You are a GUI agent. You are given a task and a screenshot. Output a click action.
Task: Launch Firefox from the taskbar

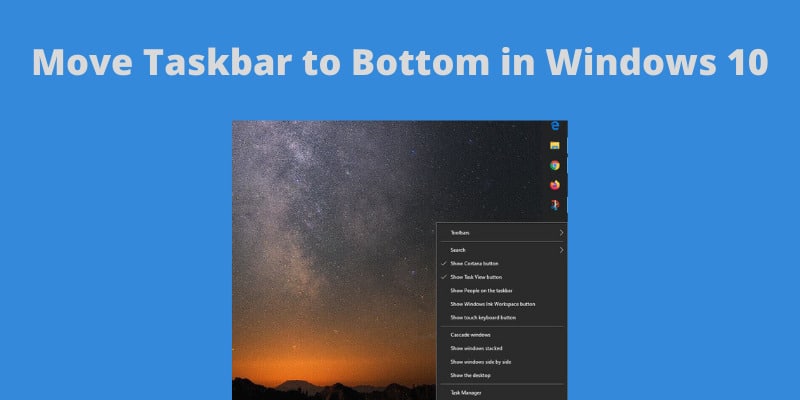[x=555, y=185]
